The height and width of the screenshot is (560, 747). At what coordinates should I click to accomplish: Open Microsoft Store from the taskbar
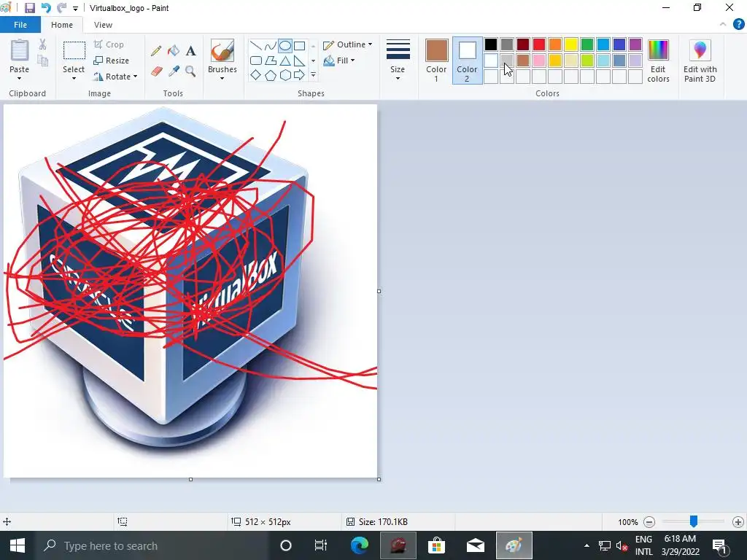tap(436, 545)
